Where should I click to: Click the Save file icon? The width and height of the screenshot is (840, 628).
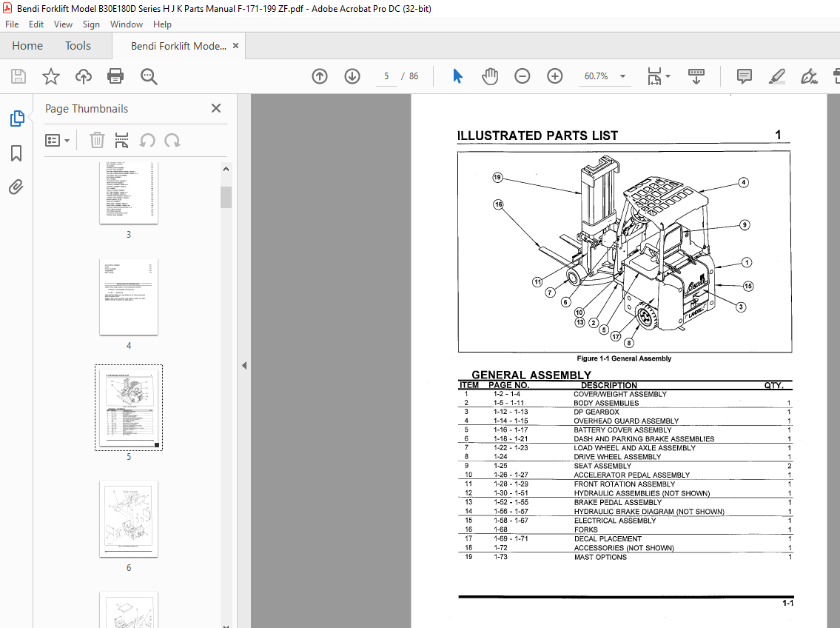click(19, 76)
